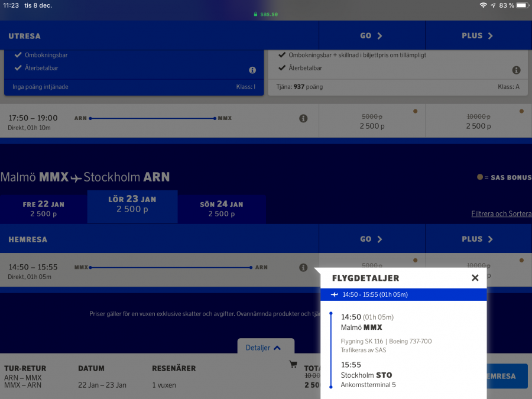Click info icon in Plus fare card
532x399 pixels.
coord(516,70)
